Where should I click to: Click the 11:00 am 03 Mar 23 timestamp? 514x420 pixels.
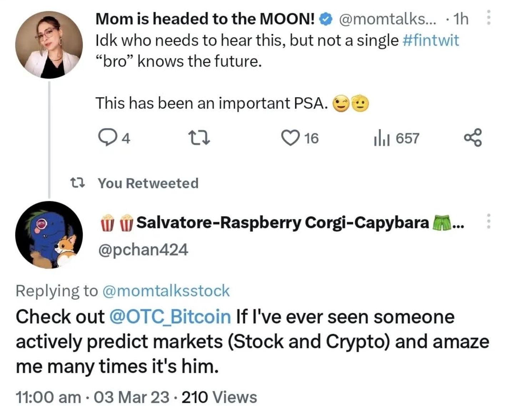92,397
